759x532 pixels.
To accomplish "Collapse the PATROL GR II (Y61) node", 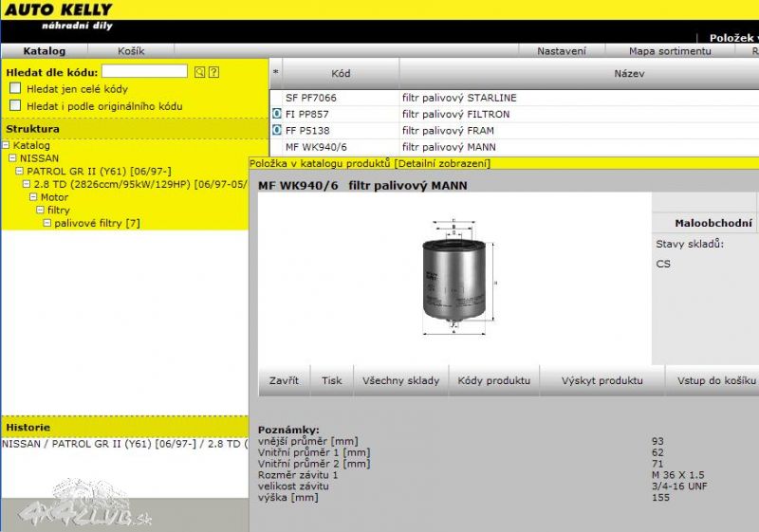I will pyautogui.click(x=20, y=171).
